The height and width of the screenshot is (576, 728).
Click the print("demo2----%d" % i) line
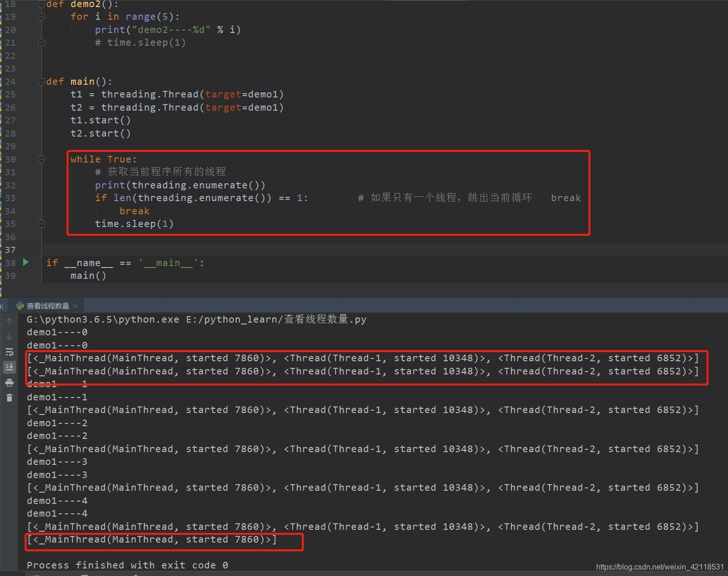pos(168,30)
